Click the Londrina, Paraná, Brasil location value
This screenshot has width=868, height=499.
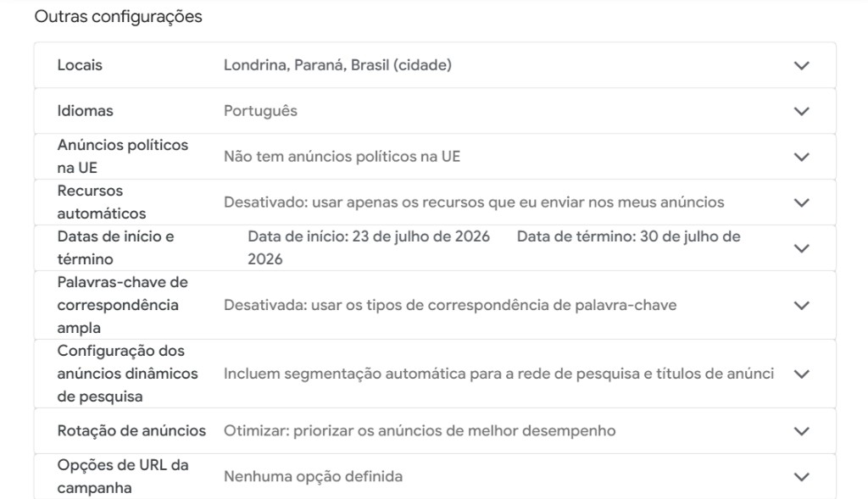tap(337, 64)
